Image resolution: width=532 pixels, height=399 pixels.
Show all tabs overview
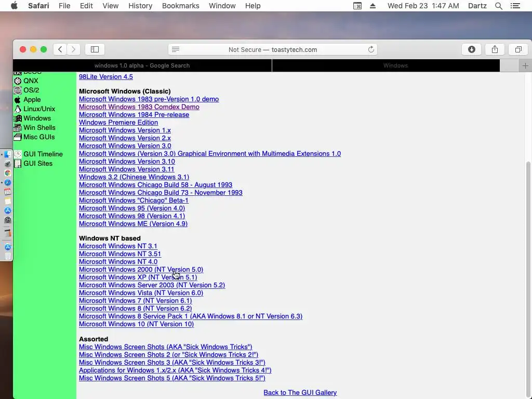518,49
